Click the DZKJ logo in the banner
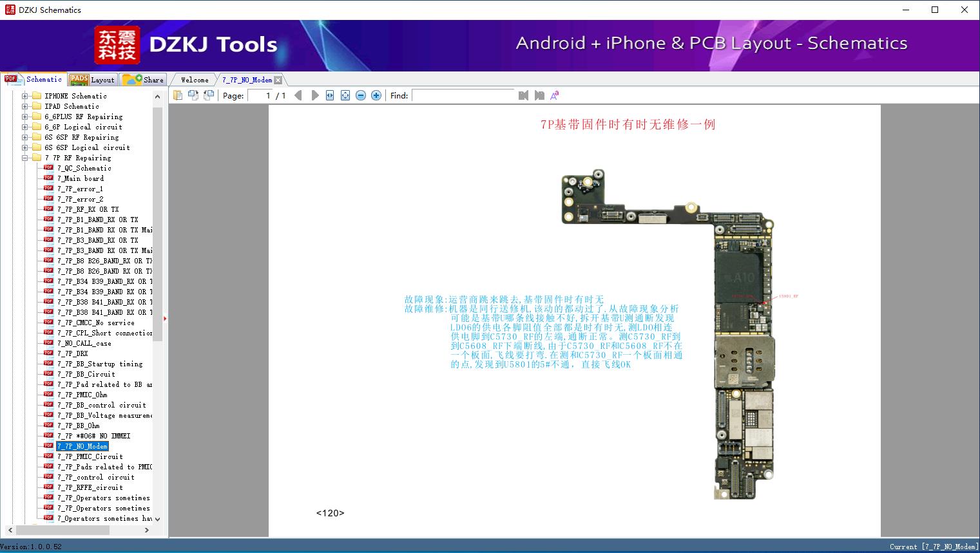The height and width of the screenshot is (553, 980). coord(117,44)
